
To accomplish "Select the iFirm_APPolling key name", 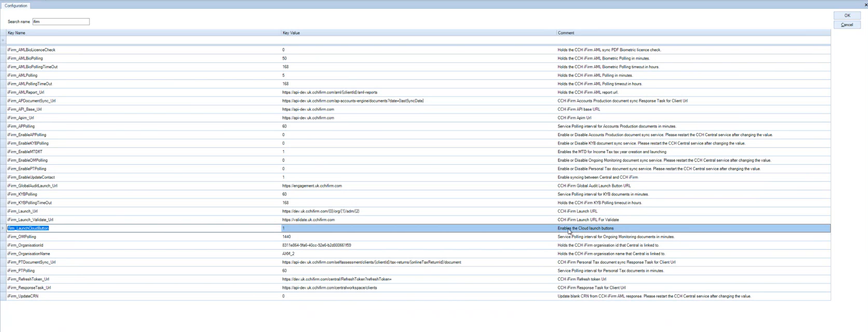I will (21, 126).
